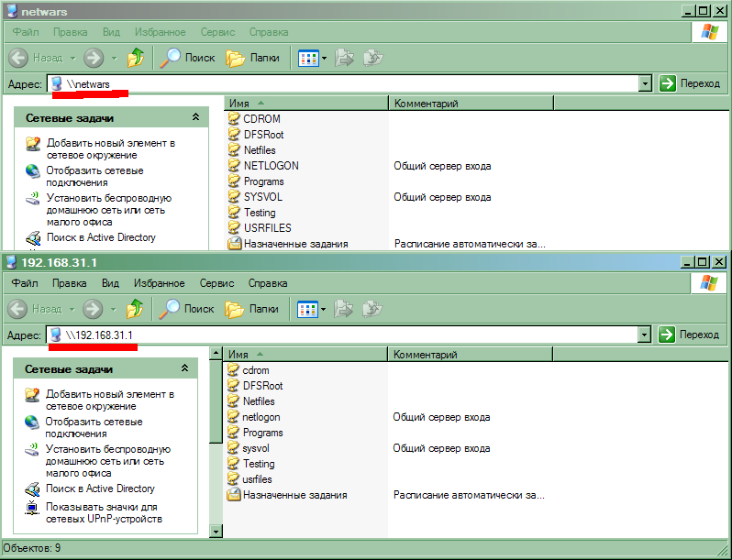The height and width of the screenshot is (560, 732).
Task: Select uppercase USRFILES share icon
Action: [234, 227]
